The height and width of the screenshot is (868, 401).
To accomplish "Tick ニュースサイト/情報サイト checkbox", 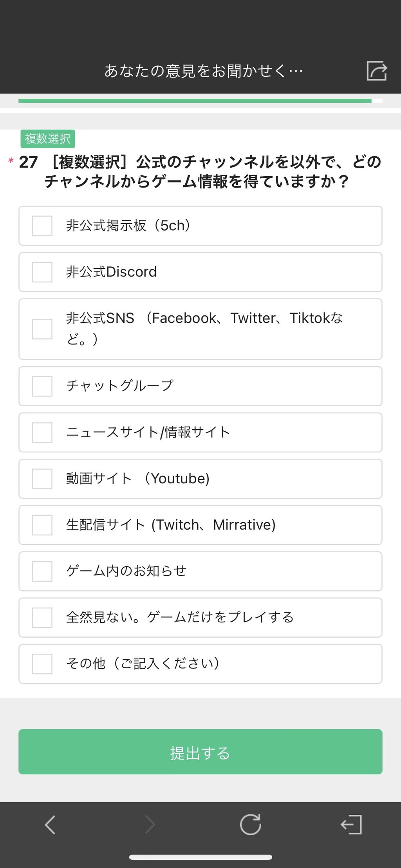I will tap(42, 432).
